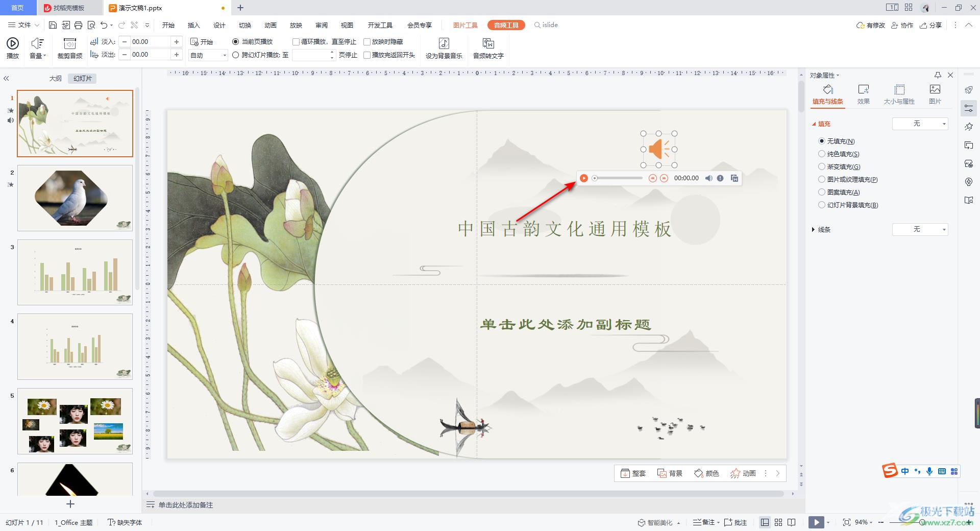Open zoom percentage 94% dropdown
980x531 pixels.
pos(864,522)
